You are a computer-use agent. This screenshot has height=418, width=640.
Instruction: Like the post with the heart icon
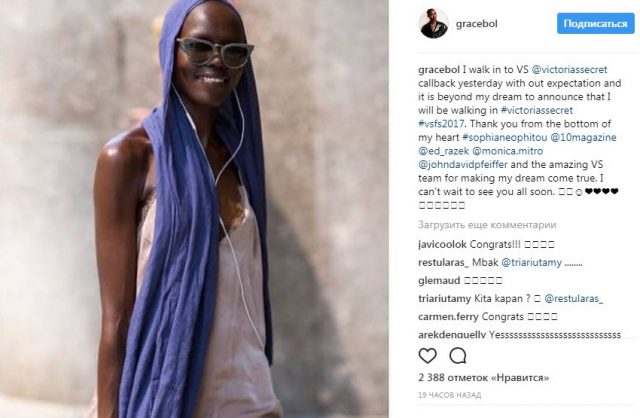point(427,356)
